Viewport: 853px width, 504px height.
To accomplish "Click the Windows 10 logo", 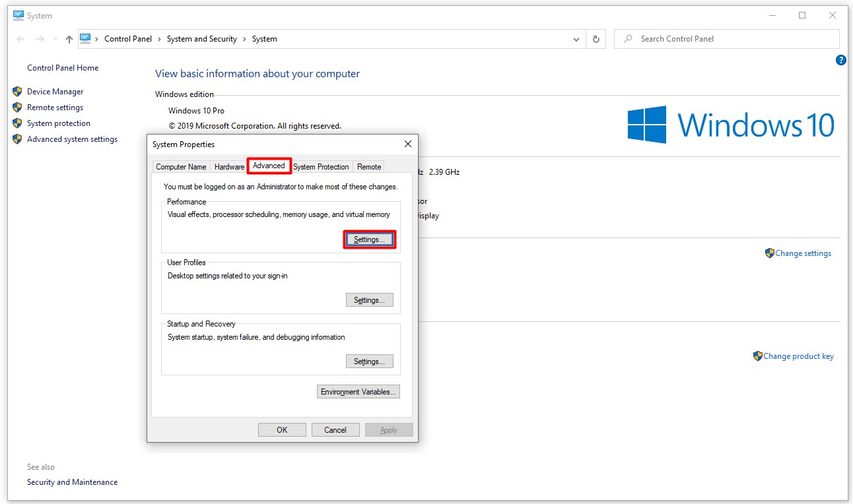I will (x=731, y=125).
